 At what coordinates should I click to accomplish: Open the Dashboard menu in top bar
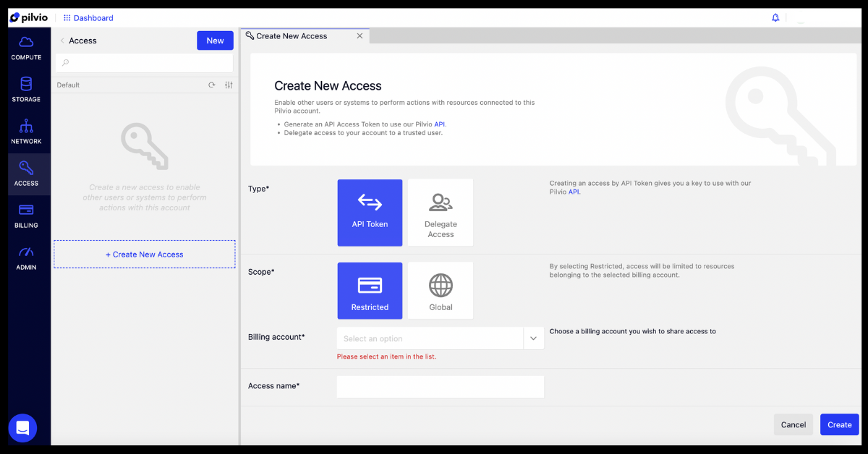click(x=88, y=18)
